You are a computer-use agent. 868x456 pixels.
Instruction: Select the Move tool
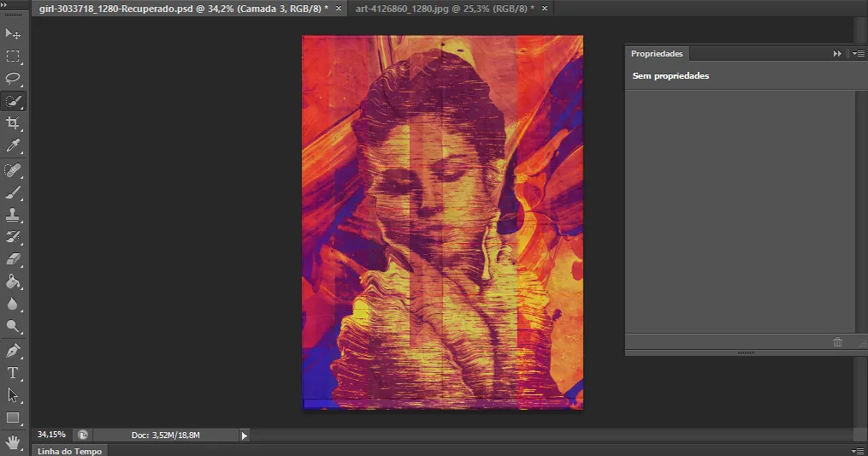coord(13,33)
